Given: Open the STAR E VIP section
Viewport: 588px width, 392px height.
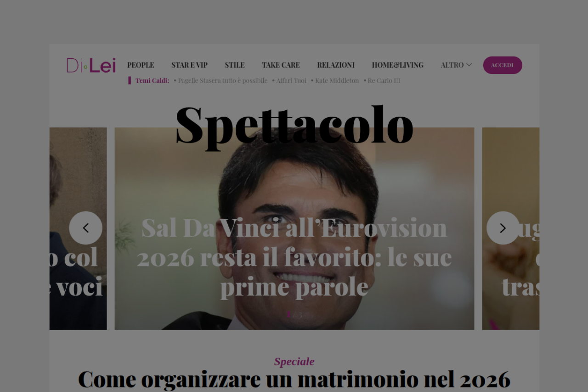Looking at the screenshot, I should tap(189, 65).
